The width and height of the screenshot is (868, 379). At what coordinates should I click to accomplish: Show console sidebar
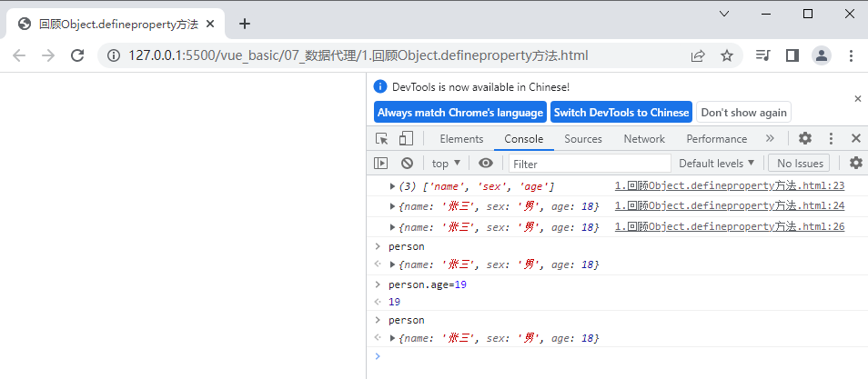click(x=381, y=164)
